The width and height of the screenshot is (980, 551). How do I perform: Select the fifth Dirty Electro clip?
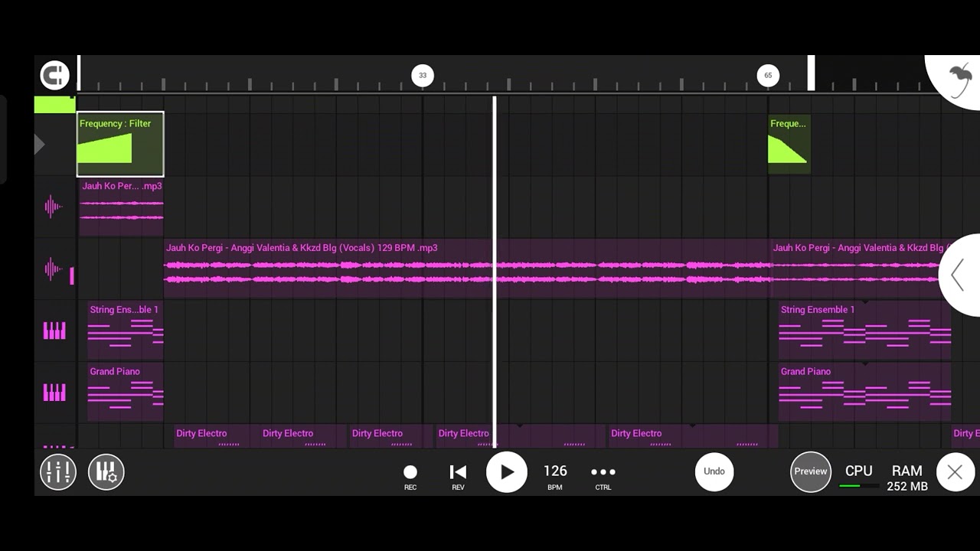(693, 436)
